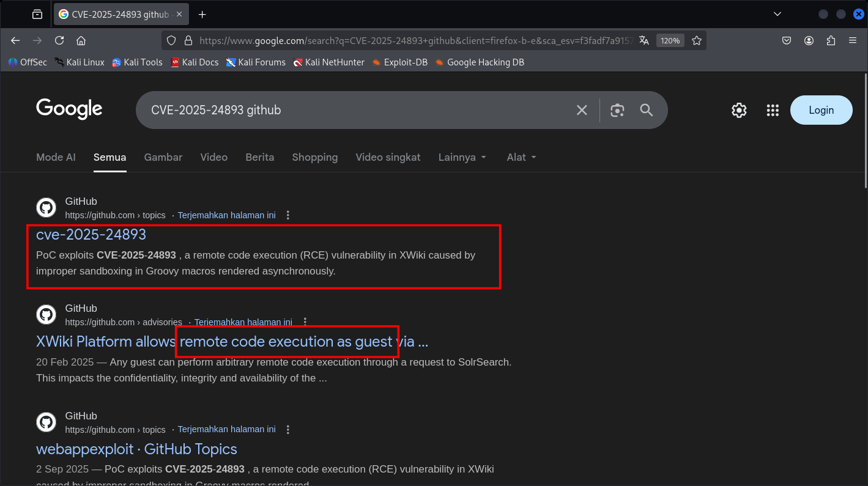Switch to Video tab

pyautogui.click(x=214, y=157)
